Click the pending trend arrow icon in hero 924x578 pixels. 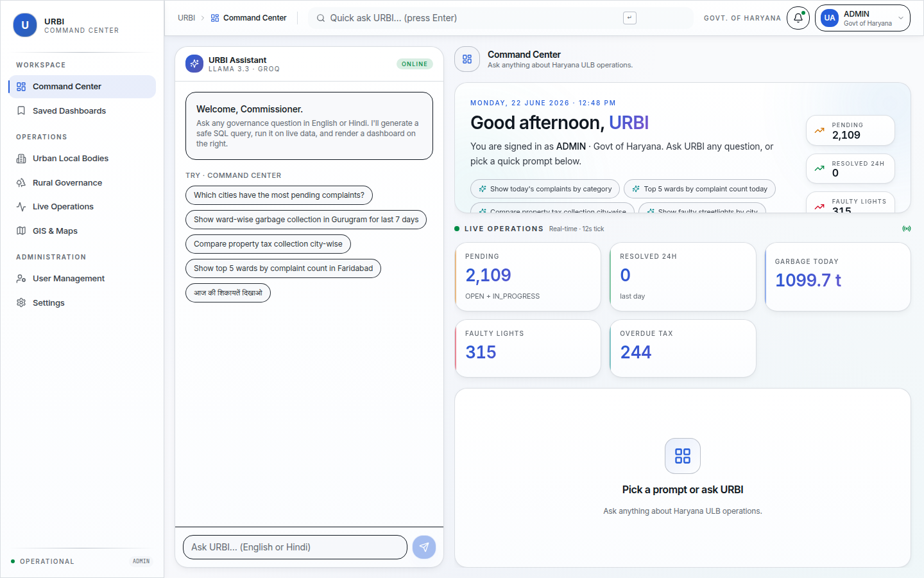coord(819,130)
